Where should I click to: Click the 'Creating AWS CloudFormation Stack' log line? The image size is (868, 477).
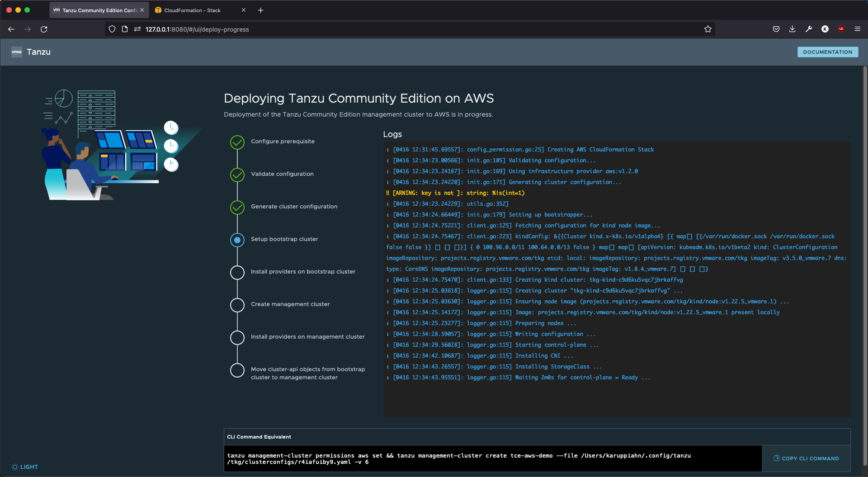click(520, 150)
